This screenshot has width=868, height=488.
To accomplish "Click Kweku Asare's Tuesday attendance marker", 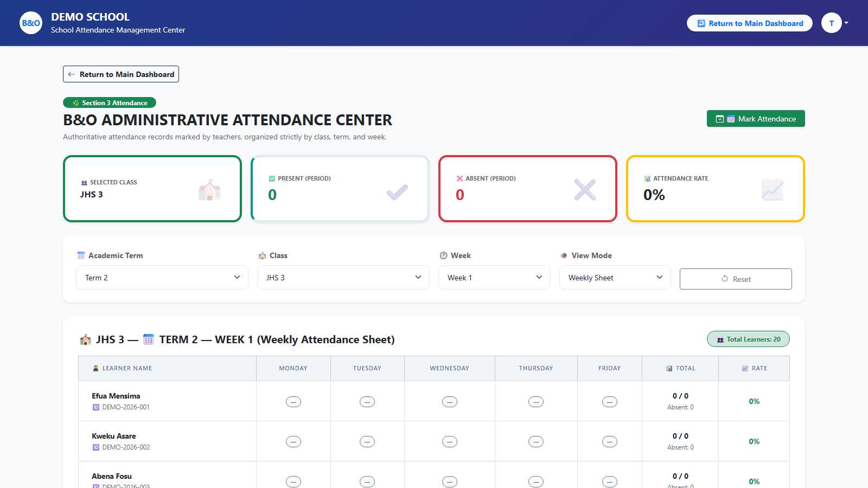I will point(367,442).
